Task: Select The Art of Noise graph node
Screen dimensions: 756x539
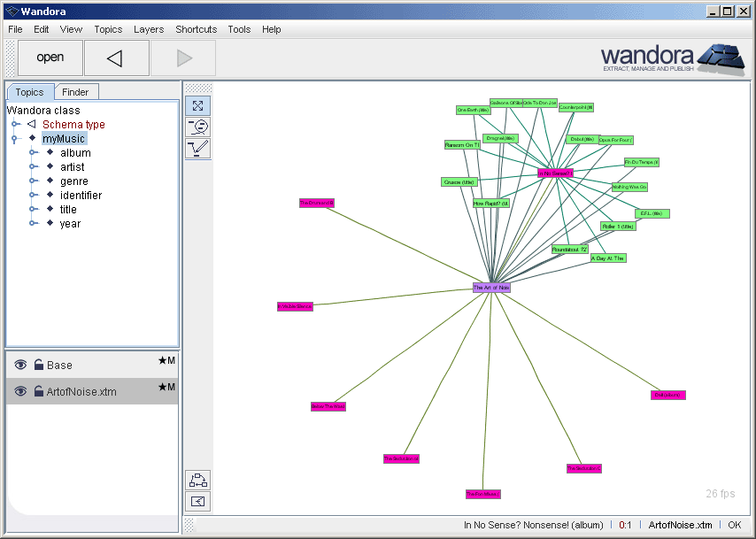Action: 492,287
